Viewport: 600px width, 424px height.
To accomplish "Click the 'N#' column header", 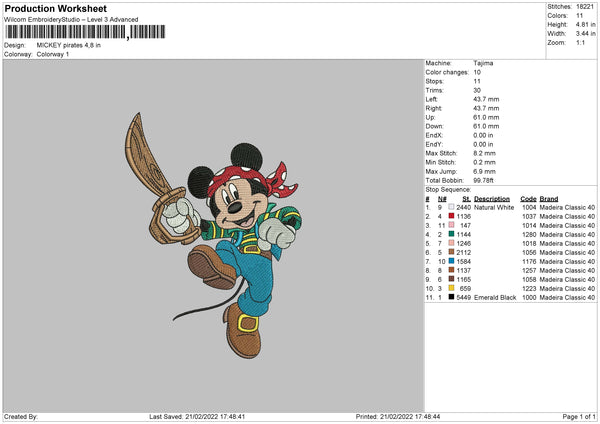I will pos(442,199).
